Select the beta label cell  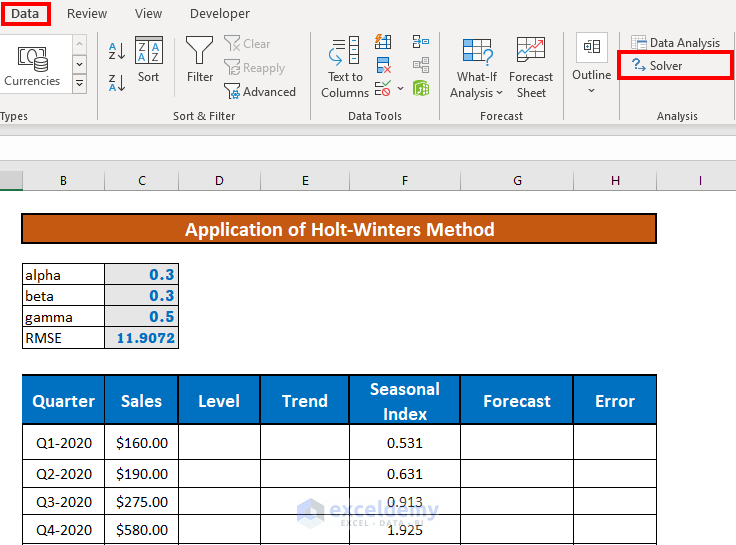click(x=63, y=296)
